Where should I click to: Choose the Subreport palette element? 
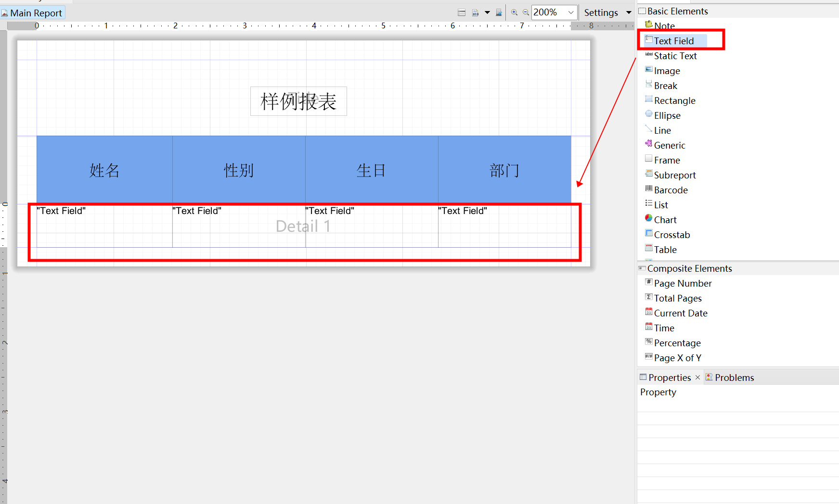tap(674, 175)
